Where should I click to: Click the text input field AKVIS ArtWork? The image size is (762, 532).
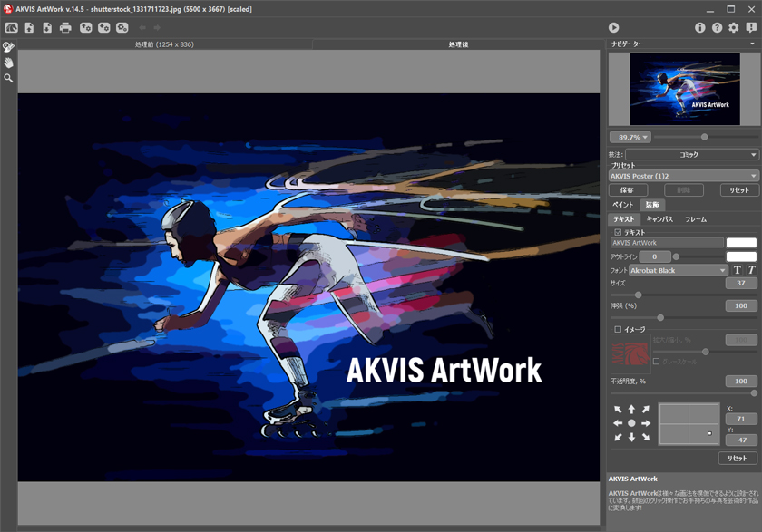(x=668, y=243)
